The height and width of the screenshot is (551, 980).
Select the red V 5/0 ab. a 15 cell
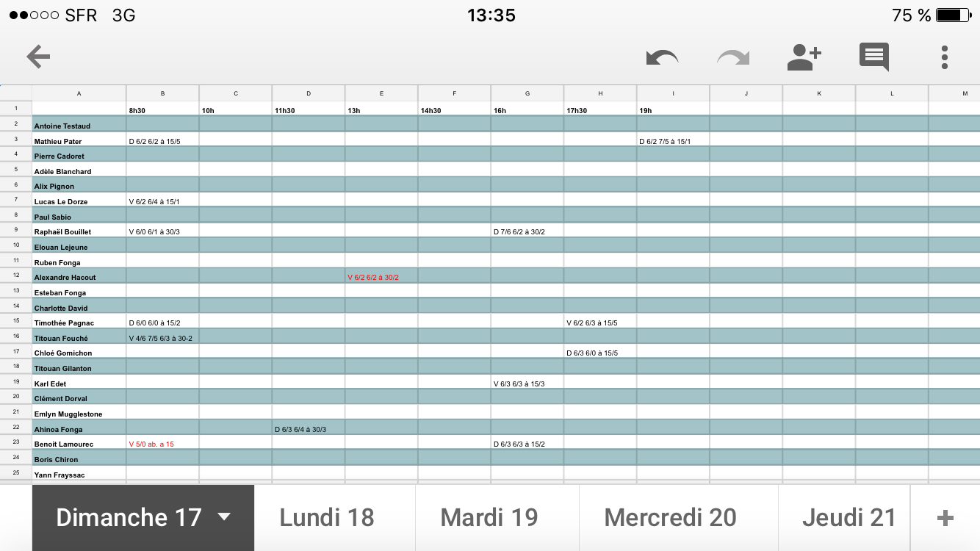click(x=162, y=443)
